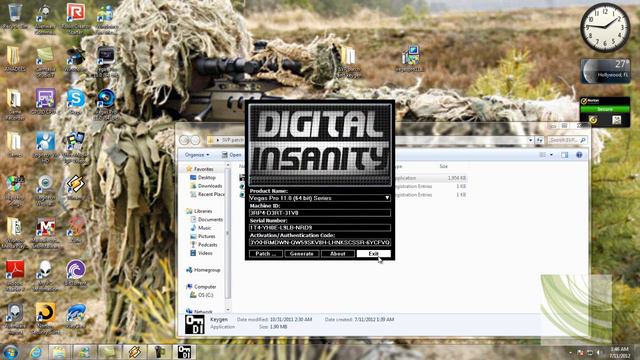The height and width of the screenshot is (360, 640).
Task: Click Explorer back navigation button
Action: point(184,140)
